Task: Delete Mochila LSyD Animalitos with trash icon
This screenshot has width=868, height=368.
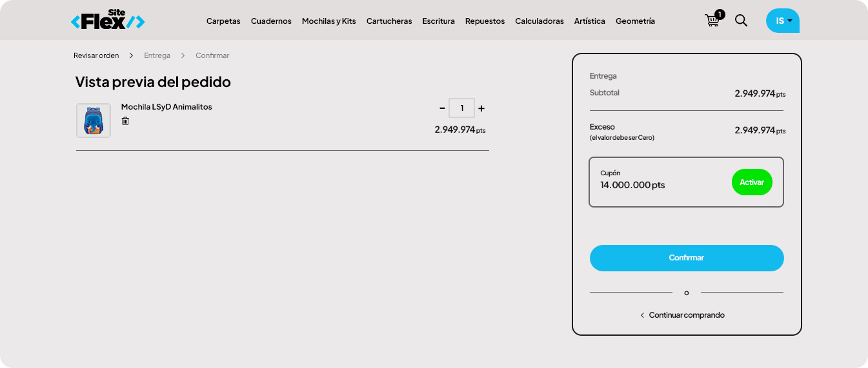Action: click(125, 121)
